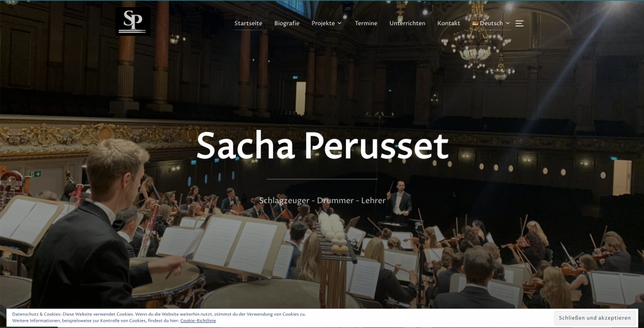
Task: Click the SP logo in the header
Action: point(133,21)
